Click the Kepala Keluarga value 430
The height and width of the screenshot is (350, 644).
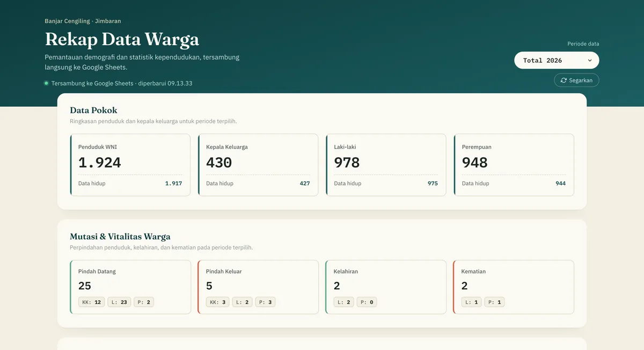coord(219,162)
